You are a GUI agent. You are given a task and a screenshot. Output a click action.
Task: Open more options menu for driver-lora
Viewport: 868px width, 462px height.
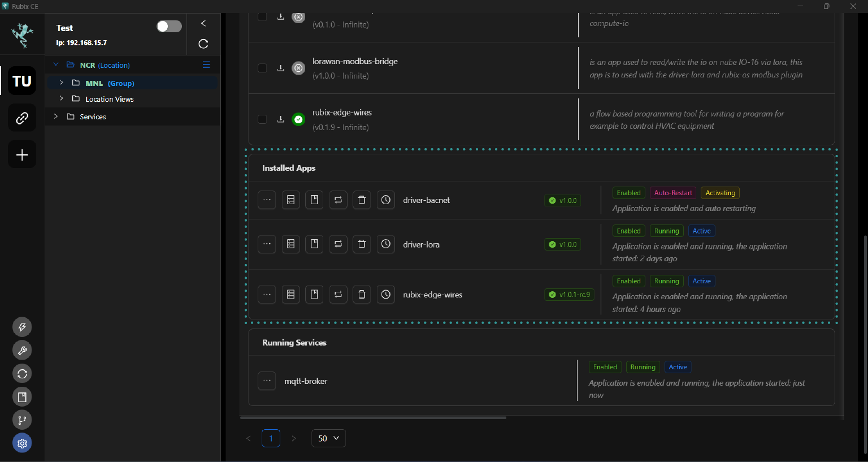point(267,244)
